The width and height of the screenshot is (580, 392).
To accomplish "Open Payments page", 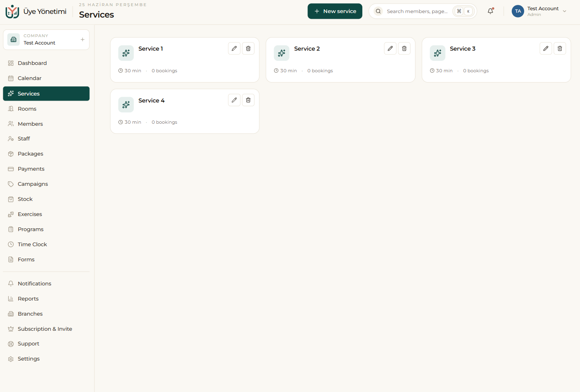I will coord(46,169).
